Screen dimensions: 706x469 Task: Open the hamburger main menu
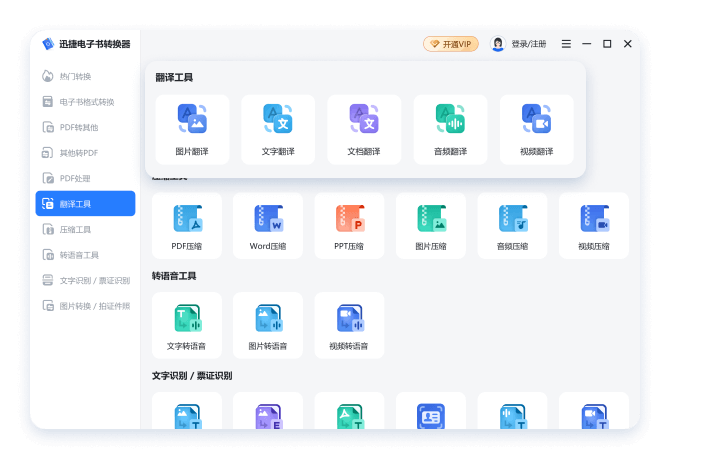[566, 44]
